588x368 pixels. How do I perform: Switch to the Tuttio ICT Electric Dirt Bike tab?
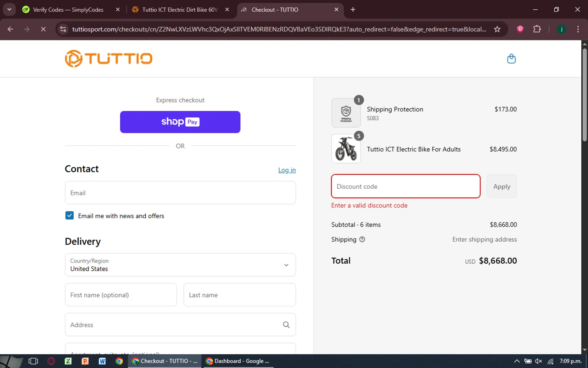pos(180,9)
